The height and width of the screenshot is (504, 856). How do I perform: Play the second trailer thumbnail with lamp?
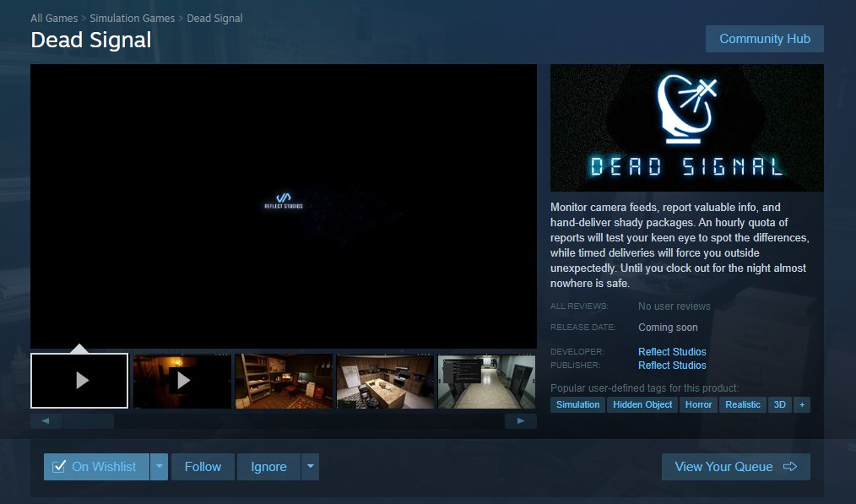click(181, 381)
